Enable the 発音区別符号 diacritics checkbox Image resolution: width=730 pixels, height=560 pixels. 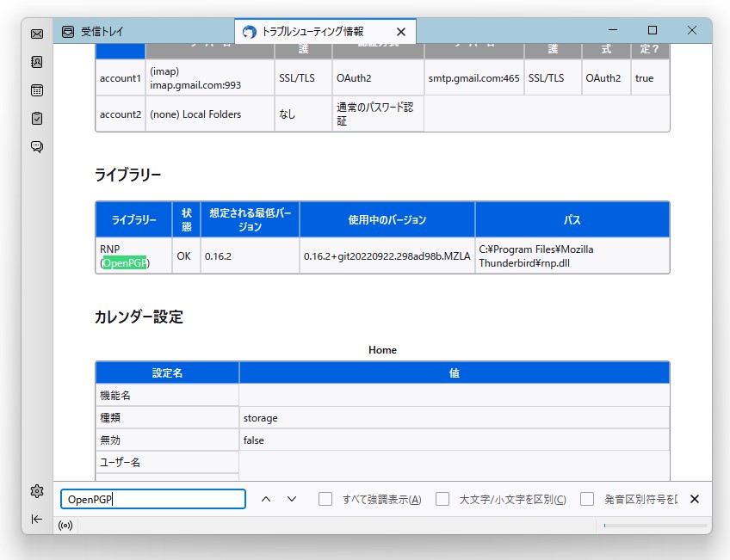click(x=586, y=499)
